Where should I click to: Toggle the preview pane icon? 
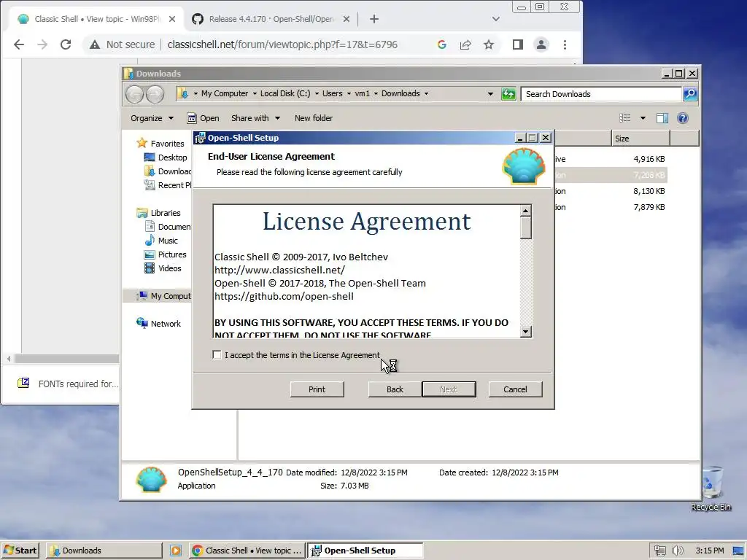coord(662,118)
